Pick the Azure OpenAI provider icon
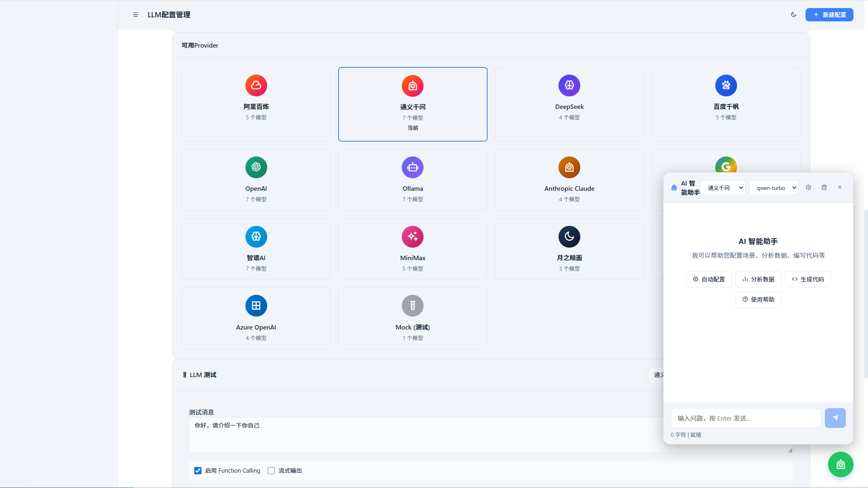The height and width of the screenshot is (488, 868). pos(256,306)
